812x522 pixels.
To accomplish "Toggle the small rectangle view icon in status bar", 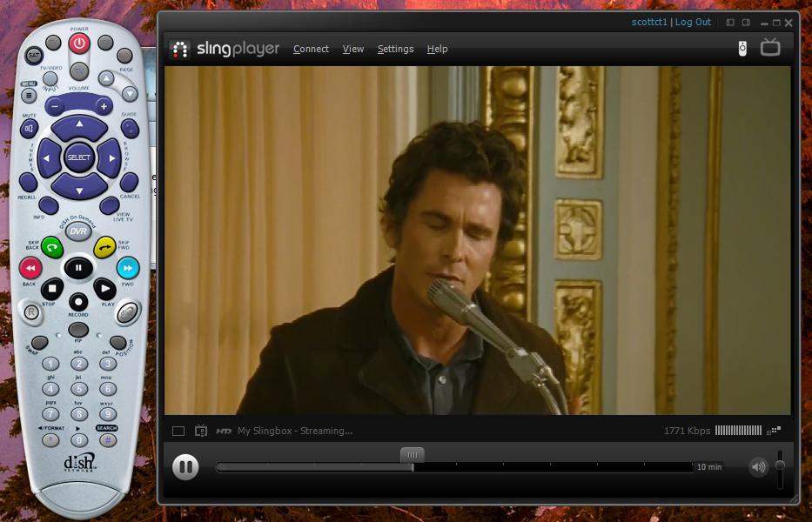I will [178, 431].
